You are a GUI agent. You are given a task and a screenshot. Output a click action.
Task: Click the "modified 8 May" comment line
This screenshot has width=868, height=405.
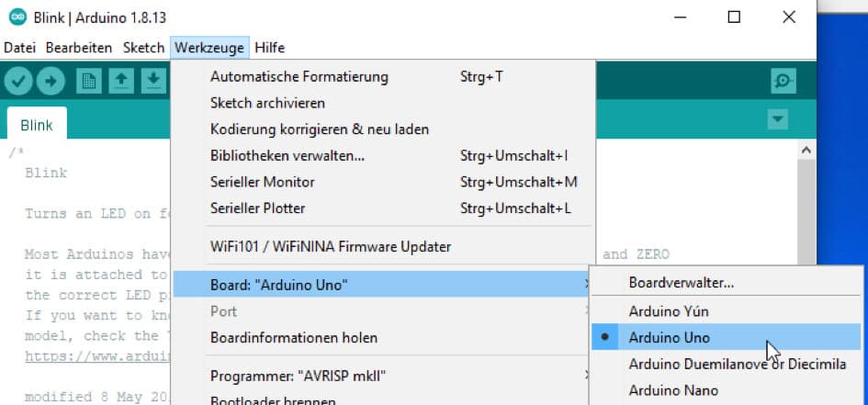96,397
